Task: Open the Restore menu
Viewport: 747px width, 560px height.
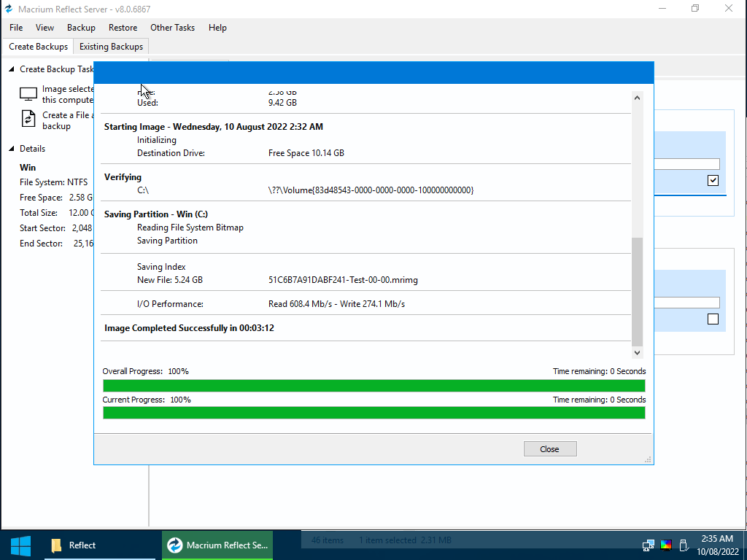Action: tap(123, 28)
